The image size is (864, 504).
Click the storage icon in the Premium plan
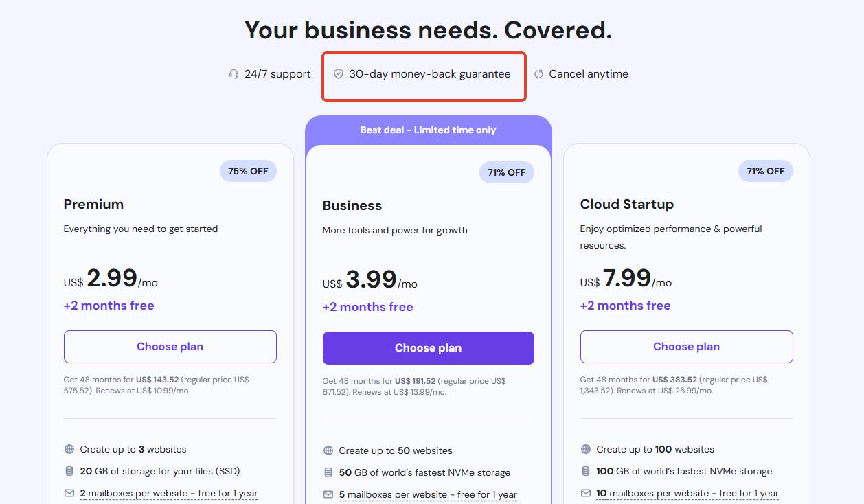[69, 472]
